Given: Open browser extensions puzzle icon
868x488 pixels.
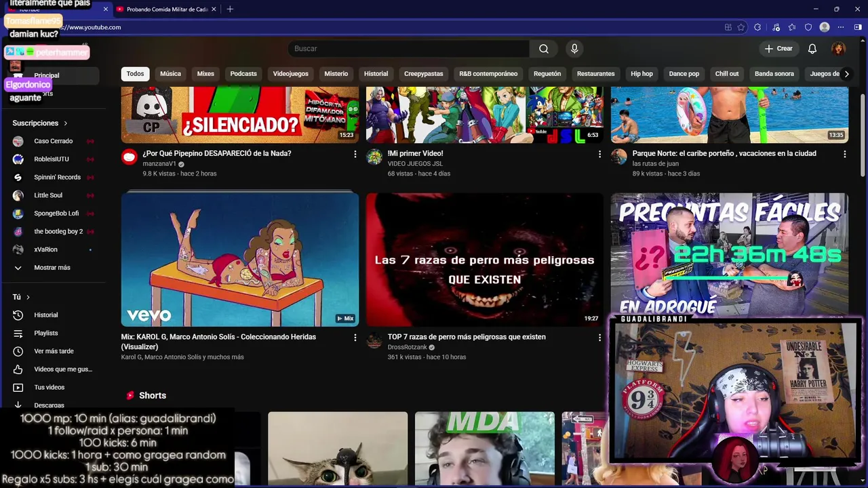Looking at the screenshot, I should [x=757, y=27].
